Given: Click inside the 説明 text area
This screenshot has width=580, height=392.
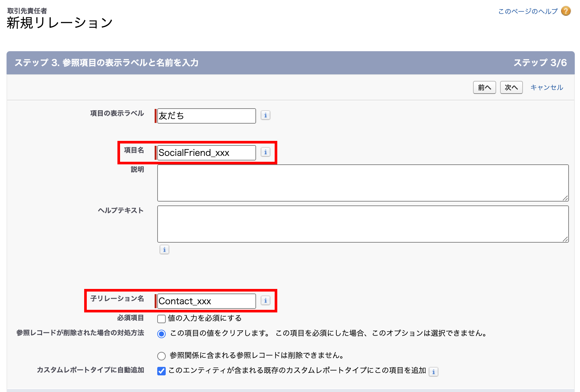Looking at the screenshot, I should click(362, 183).
